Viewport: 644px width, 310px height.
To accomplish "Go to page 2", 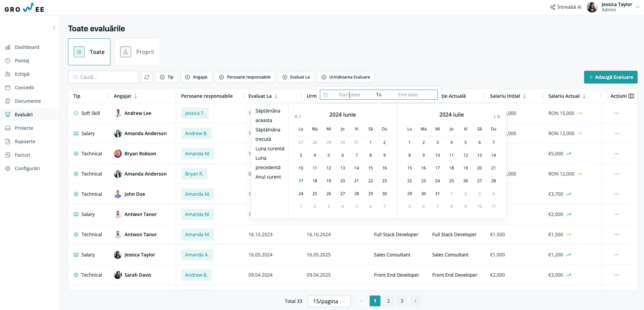I will click(x=388, y=301).
